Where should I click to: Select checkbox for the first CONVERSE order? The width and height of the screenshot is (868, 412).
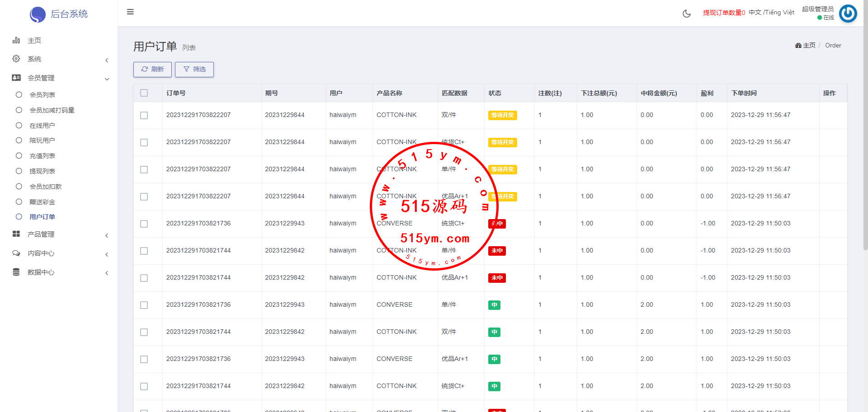[x=144, y=224]
